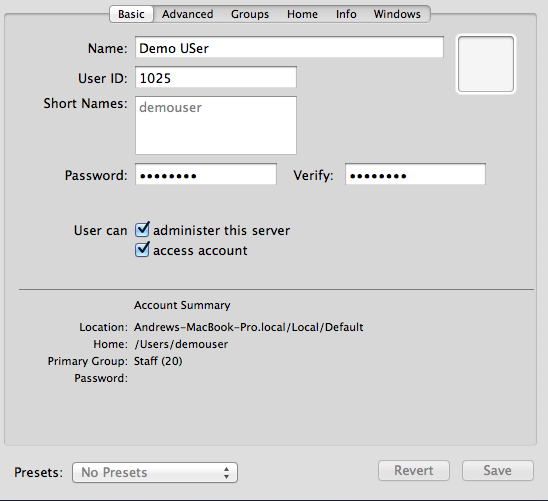This screenshot has height=501, width=548.
Task: Focus the User ID field
Action: coord(216,77)
